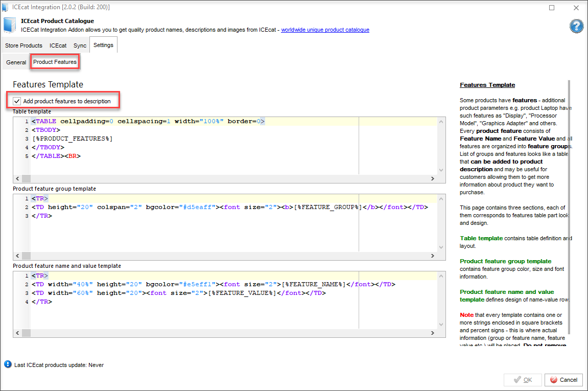Click the ICEcat app icon in title bar
Screen dimensions: 588x391
tap(5, 7)
